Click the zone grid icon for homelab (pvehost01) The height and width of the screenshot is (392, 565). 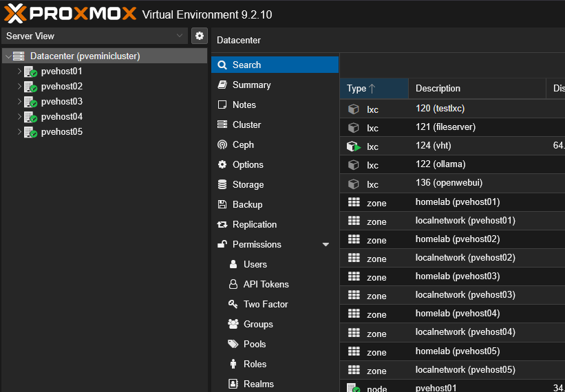click(x=354, y=202)
